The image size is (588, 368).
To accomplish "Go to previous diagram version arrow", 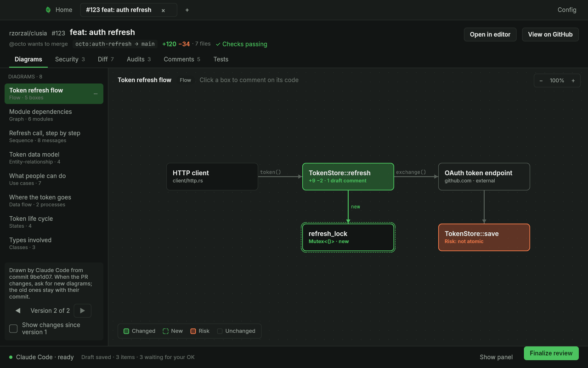I will (x=18, y=310).
